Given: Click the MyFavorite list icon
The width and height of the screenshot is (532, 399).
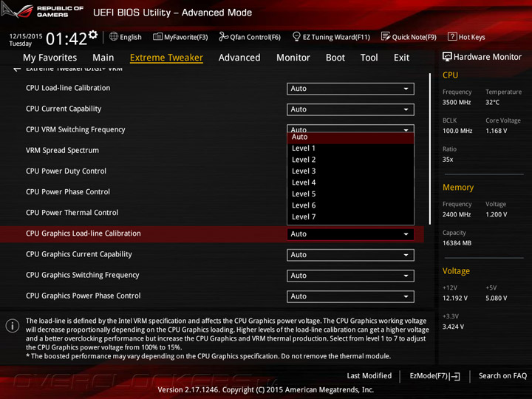Looking at the screenshot, I should coord(157,37).
